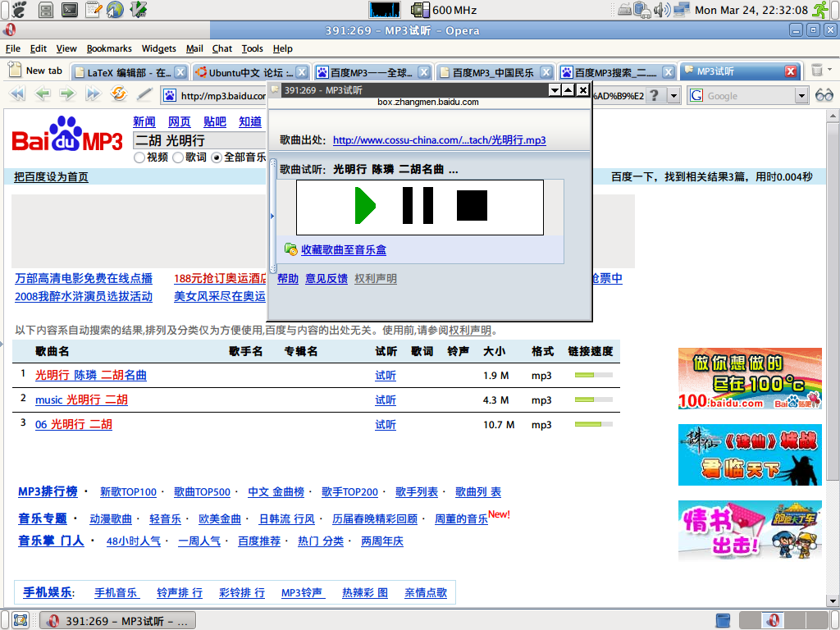This screenshot has height=630, width=840.
Task: Open the Bookmarks menu
Action: pos(109,48)
